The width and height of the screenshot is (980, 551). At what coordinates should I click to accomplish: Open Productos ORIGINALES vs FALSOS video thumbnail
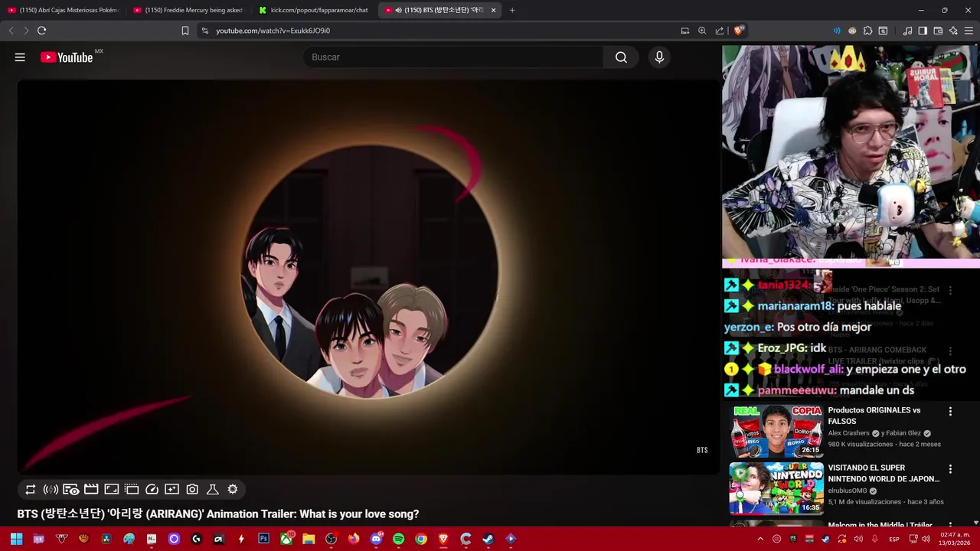(x=776, y=431)
